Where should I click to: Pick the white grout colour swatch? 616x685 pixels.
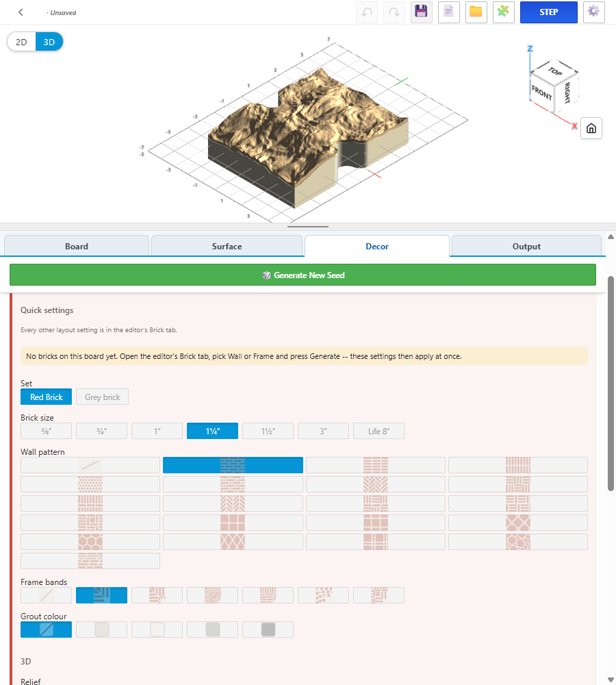pyautogui.click(x=157, y=630)
